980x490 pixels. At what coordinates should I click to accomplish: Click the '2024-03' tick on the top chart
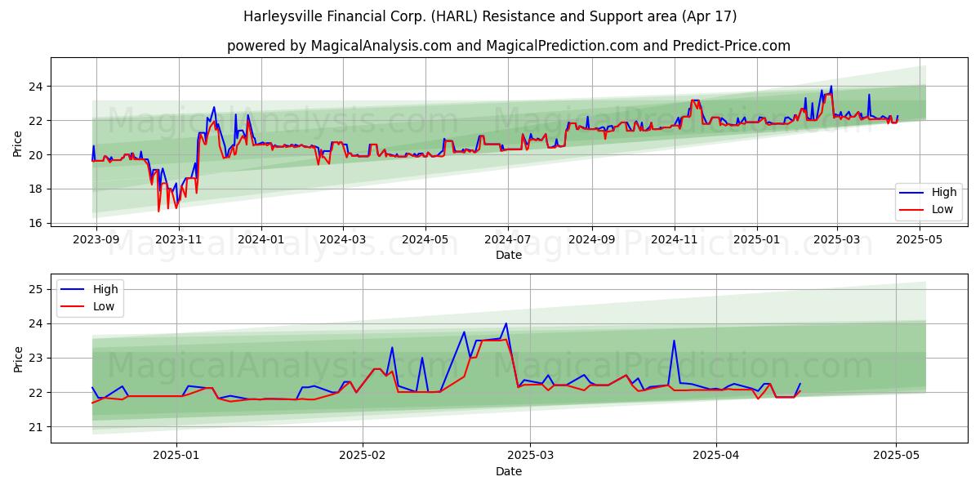click(342, 240)
